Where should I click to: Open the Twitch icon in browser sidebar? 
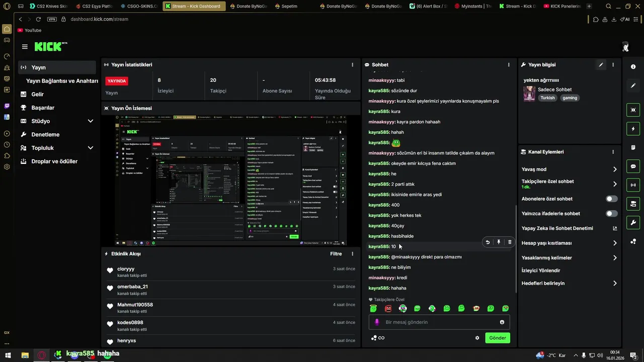[x=7, y=106]
